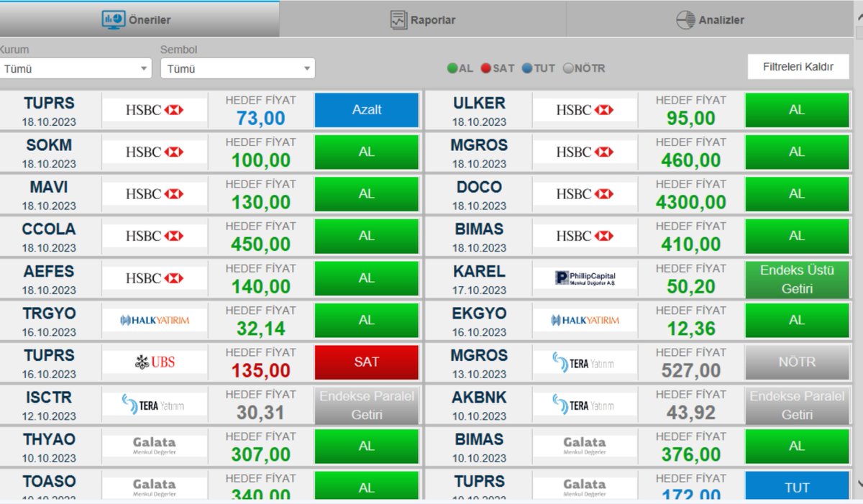Click Galata logo in TOASO row
863x504 pixels.
click(155, 487)
